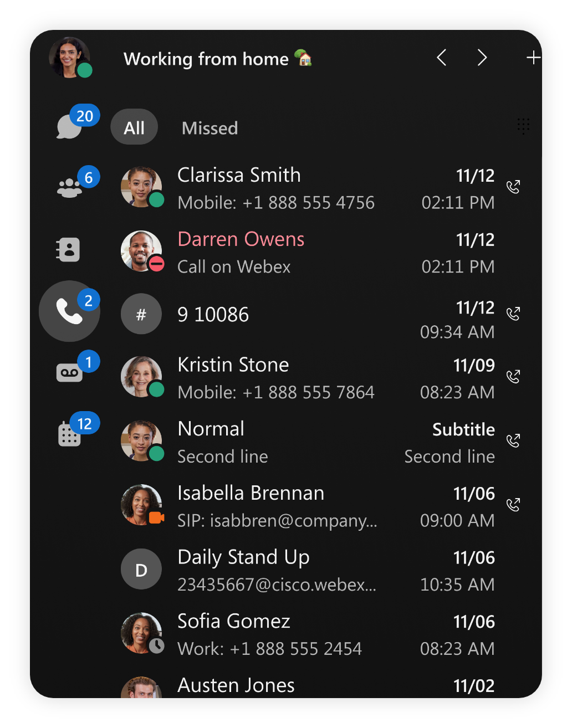Open the Voicemail icon in sidebar
Screen dimensions: 572x728
pyautogui.click(x=69, y=373)
